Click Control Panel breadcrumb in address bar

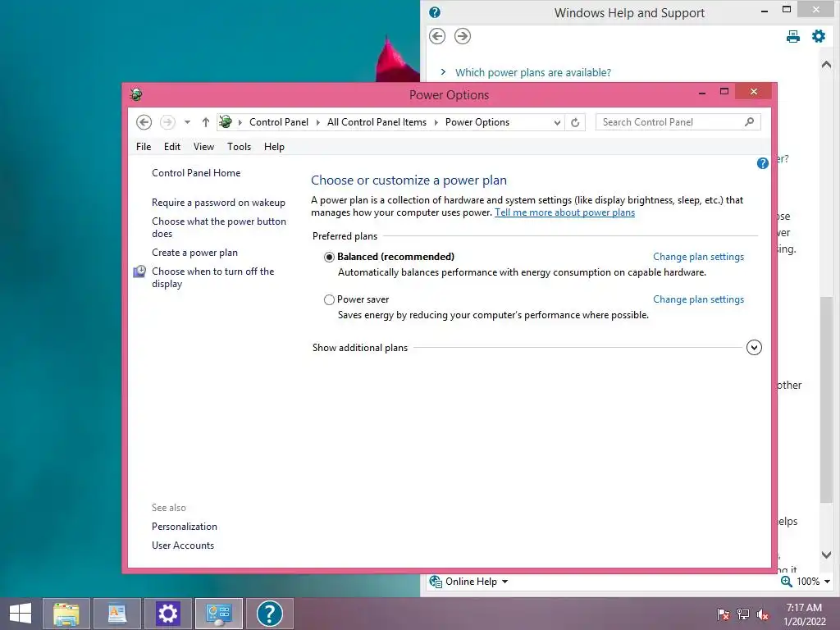coord(279,122)
